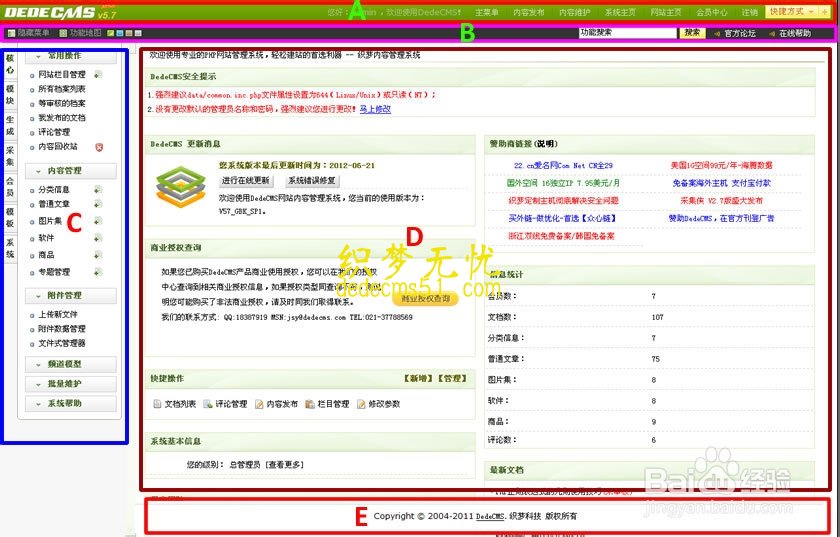The image size is (840, 537).
Task: Switch to the 采集 side tab
Action: pyautogui.click(x=10, y=156)
